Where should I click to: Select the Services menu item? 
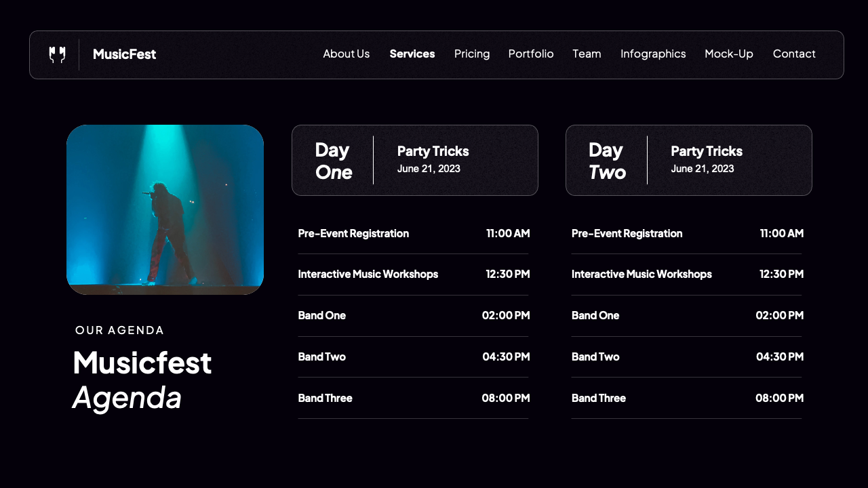click(x=412, y=54)
